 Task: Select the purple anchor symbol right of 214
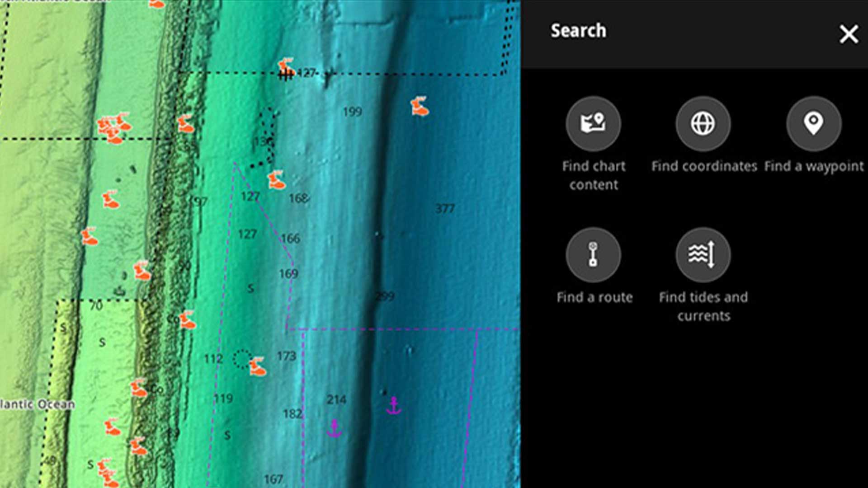coord(393,405)
